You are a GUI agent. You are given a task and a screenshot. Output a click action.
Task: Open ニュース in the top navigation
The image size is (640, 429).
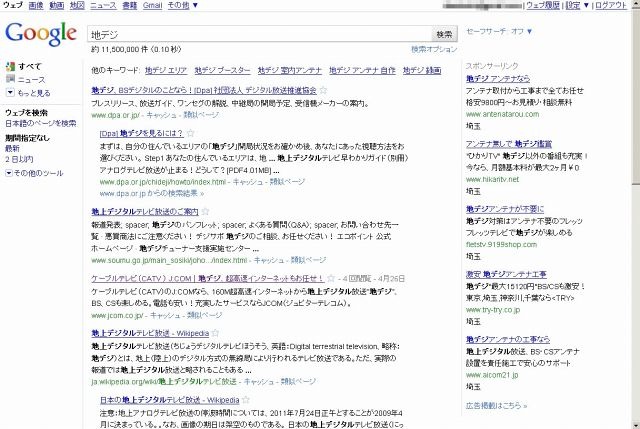click(103, 5)
